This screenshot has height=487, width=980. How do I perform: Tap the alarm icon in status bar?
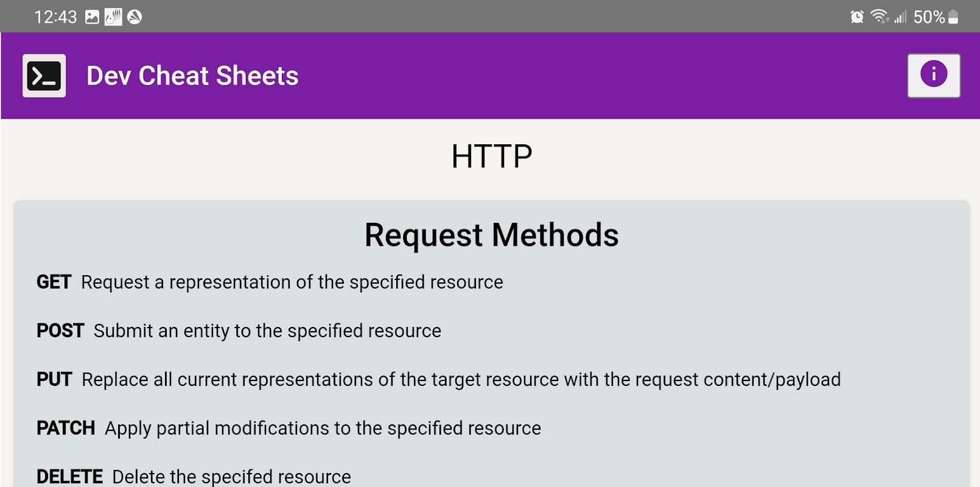(857, 17)
